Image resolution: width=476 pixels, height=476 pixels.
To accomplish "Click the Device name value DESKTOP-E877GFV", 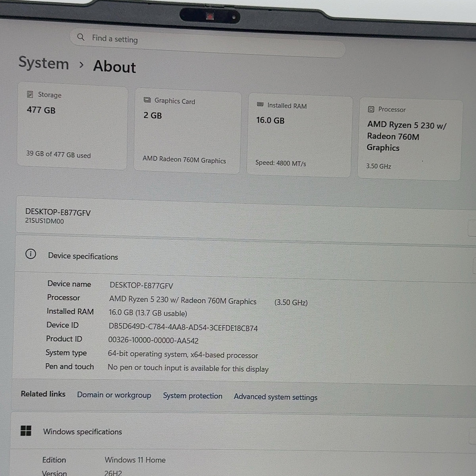I will 141,285.
